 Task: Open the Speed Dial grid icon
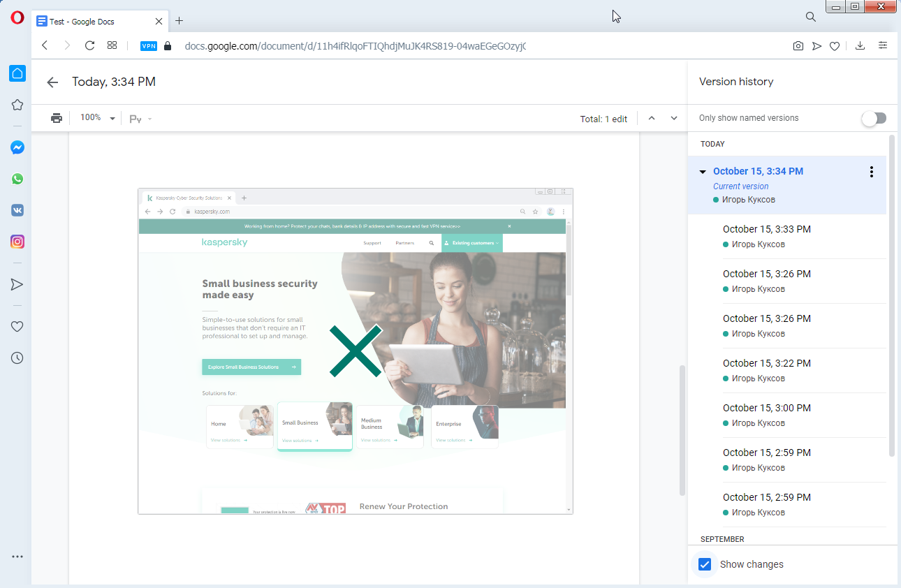pos(112,45)
